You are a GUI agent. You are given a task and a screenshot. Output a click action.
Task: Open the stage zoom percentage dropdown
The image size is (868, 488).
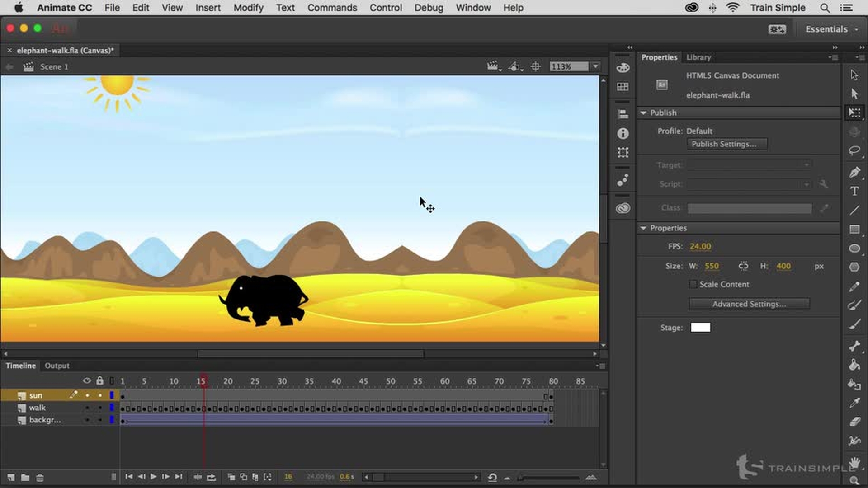(595, 66)
